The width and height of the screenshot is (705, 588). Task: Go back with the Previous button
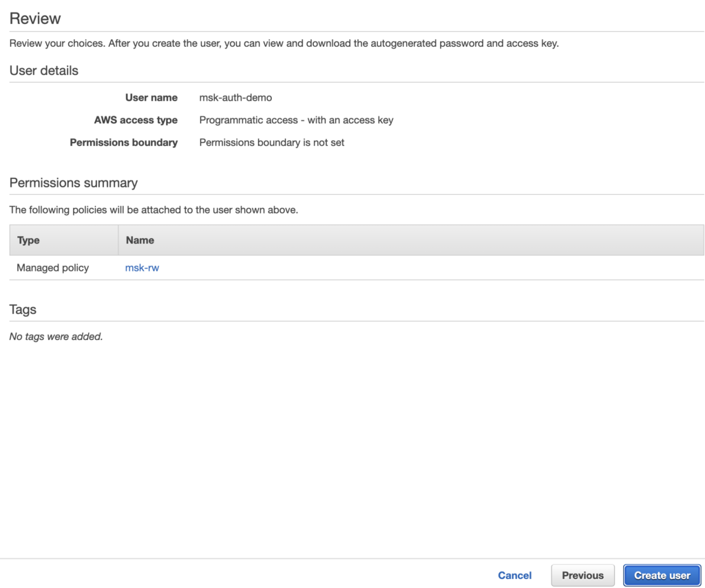pos(582,575)
